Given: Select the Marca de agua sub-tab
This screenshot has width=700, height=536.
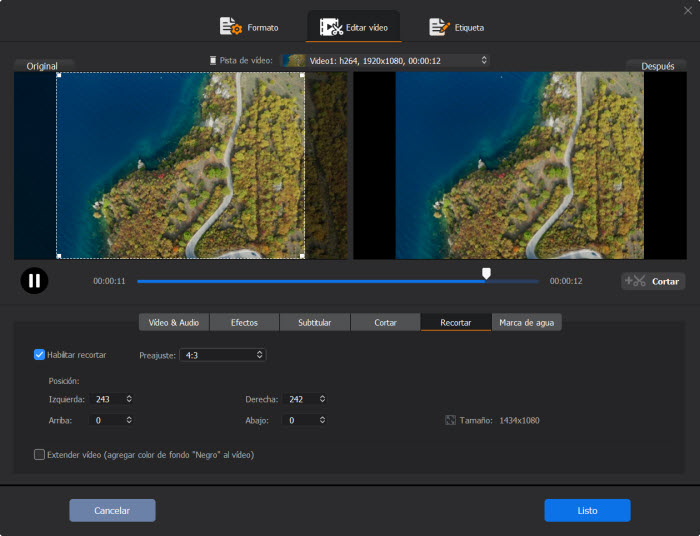Looking at the screenshot, I should coord(527,322).
